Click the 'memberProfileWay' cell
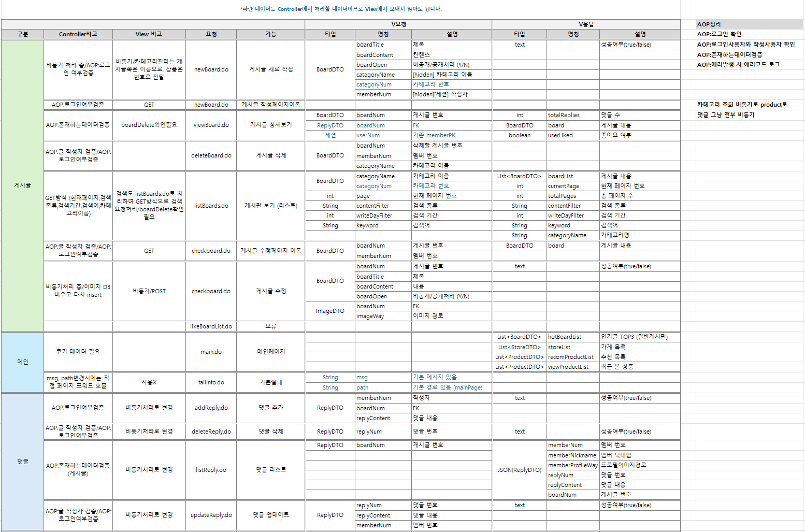This screenshot has width=805, height=532. [573, 465]
